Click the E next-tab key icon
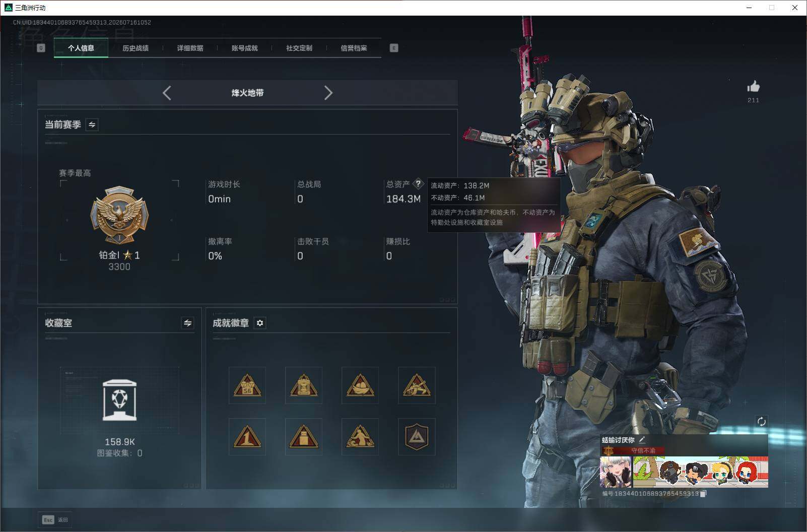 394,48
